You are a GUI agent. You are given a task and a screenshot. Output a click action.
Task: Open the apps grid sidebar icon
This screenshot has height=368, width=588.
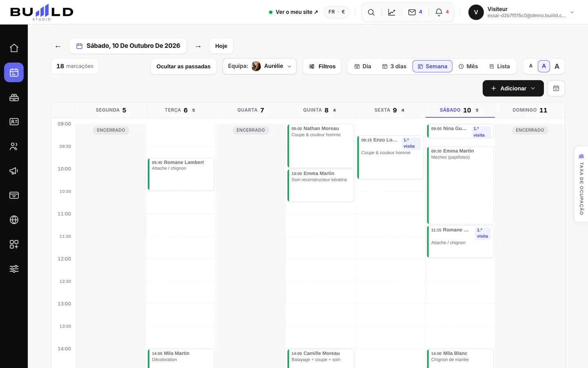point(14,244)
